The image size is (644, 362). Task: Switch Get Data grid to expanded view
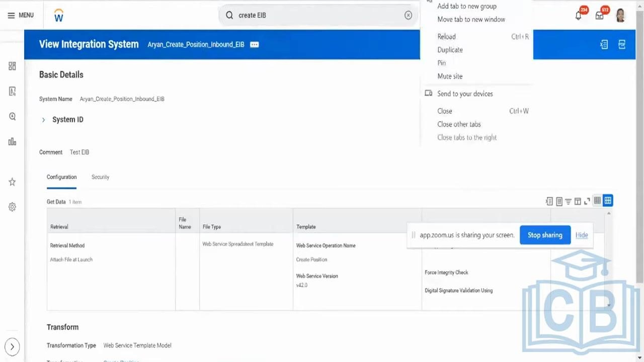click(x=608, y=201)
